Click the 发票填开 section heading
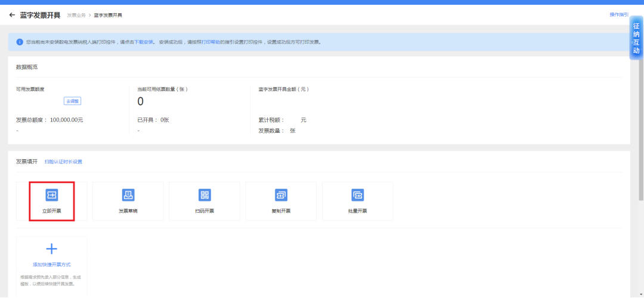The width and height of the screenshot is (644, 298). (x=27, y=162)
